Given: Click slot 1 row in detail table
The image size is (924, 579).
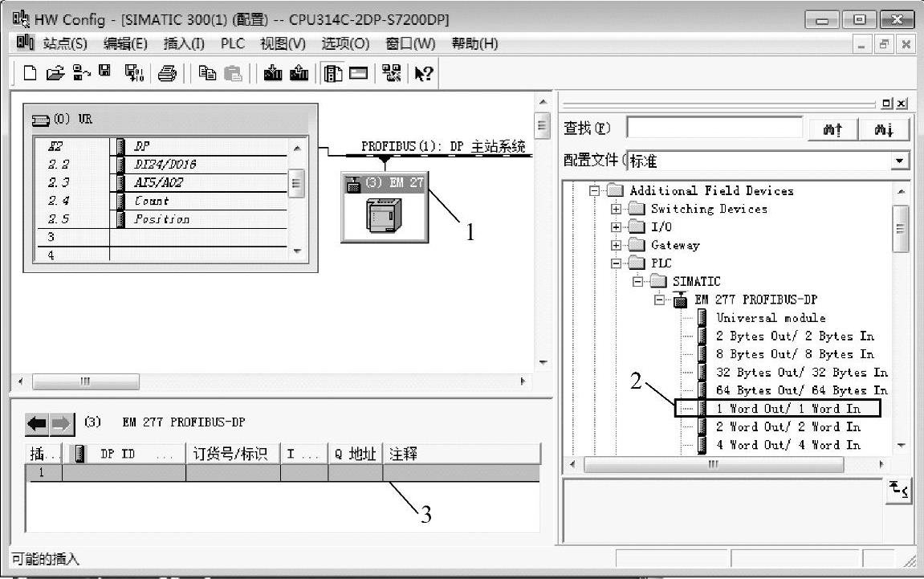Looking at the screenshot, I should [283, 473].
